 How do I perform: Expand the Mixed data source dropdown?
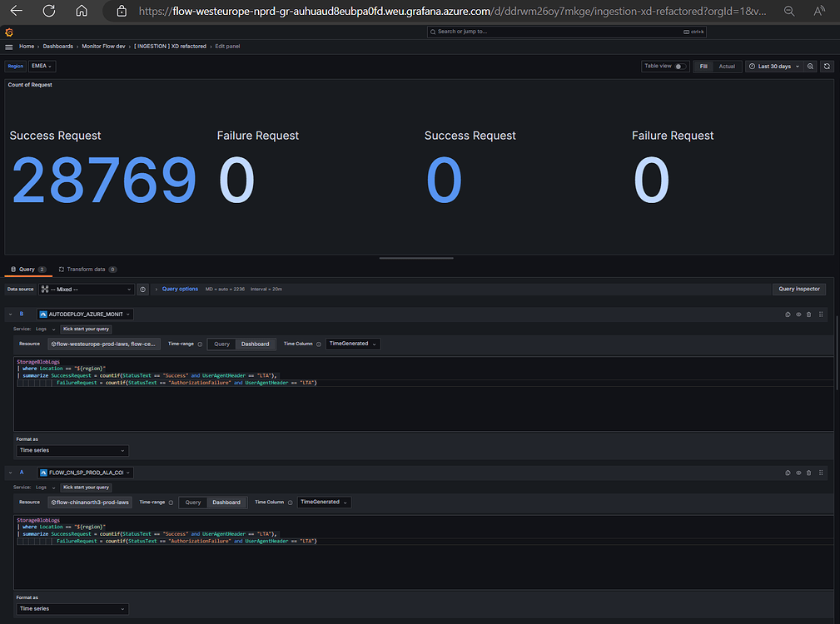click(87, 290)
